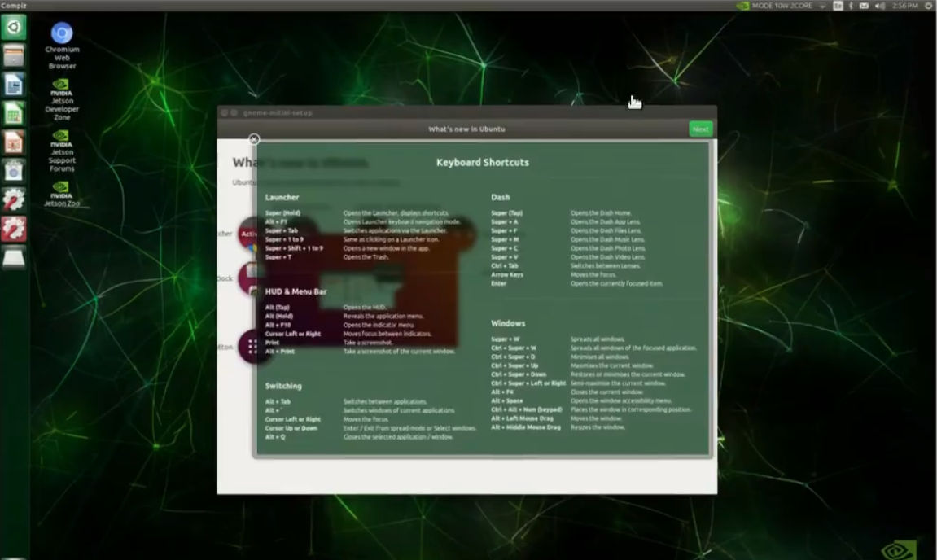Open the sound volume indicator
Image resolution: width=937 pixels, height=560 pixels.
tap(880, 6)
